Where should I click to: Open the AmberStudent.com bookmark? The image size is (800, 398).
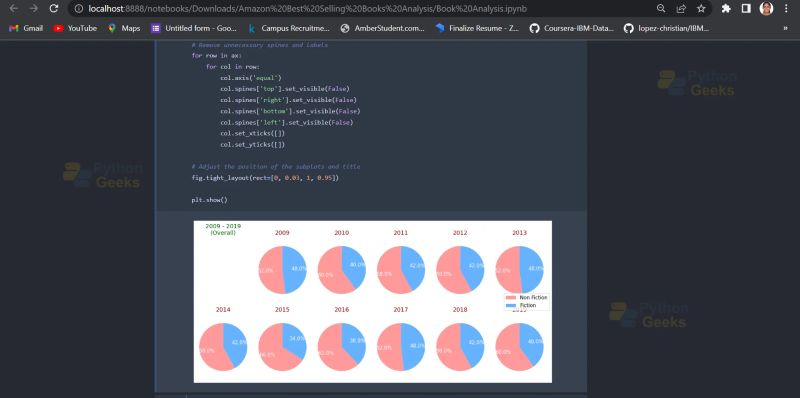pos(383,29)
